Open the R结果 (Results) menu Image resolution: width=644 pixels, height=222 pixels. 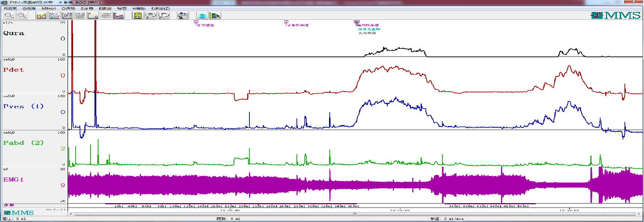tap(10, 8)
